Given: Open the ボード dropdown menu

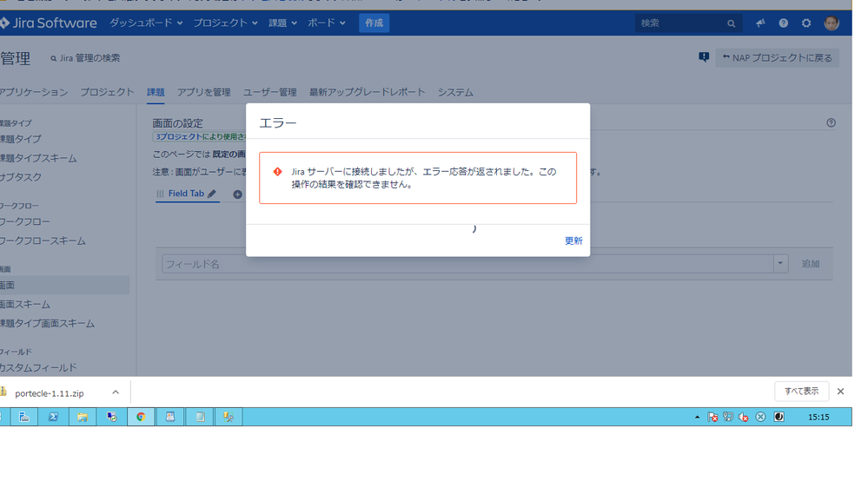Looking at the screenshot, I should click(x=327, y=23).
